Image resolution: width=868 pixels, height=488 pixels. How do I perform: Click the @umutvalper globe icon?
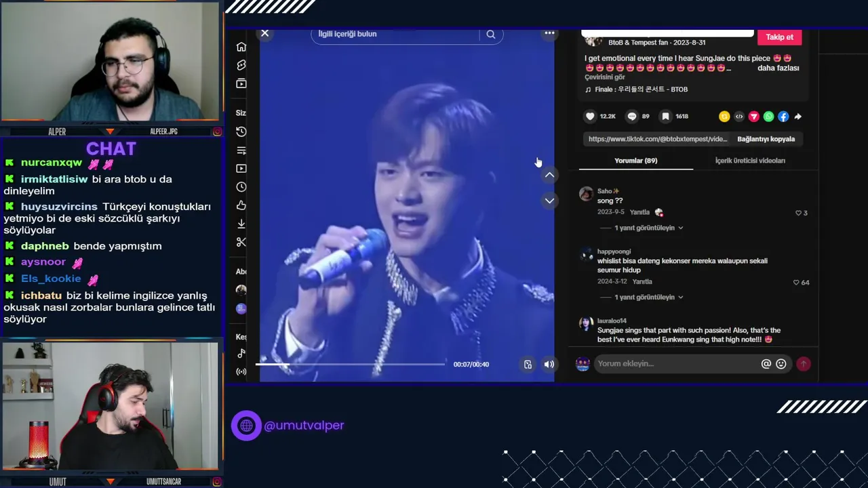click(x=246, y=426)
